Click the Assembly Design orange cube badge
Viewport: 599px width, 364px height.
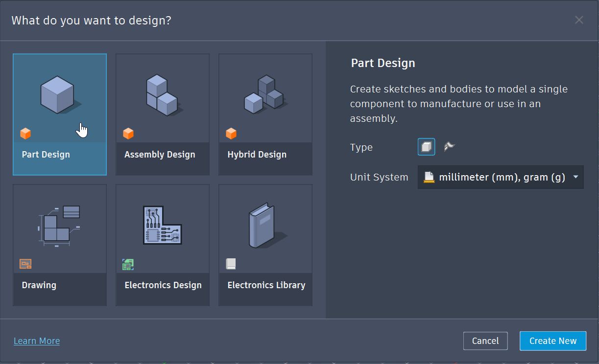tap(128, 133)
